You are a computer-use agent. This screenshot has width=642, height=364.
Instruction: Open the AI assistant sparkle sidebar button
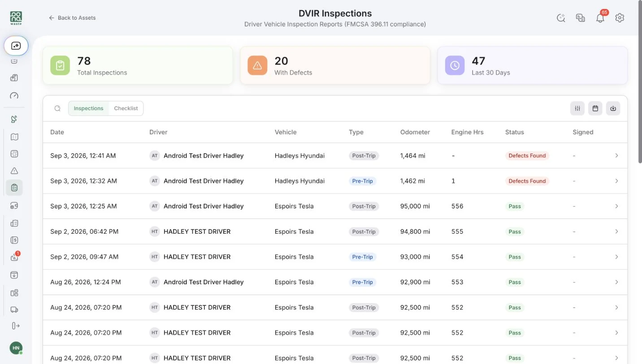coord(16,46)
